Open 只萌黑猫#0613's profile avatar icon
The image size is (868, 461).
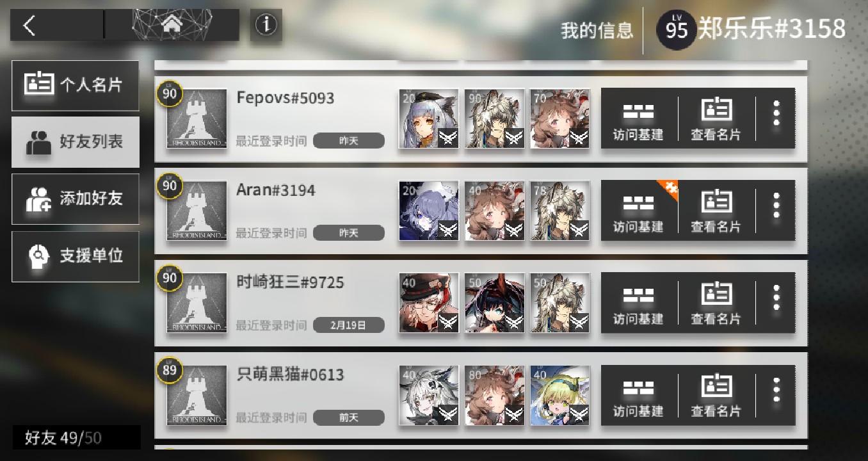pyautogui.click(x=197, y=396)
